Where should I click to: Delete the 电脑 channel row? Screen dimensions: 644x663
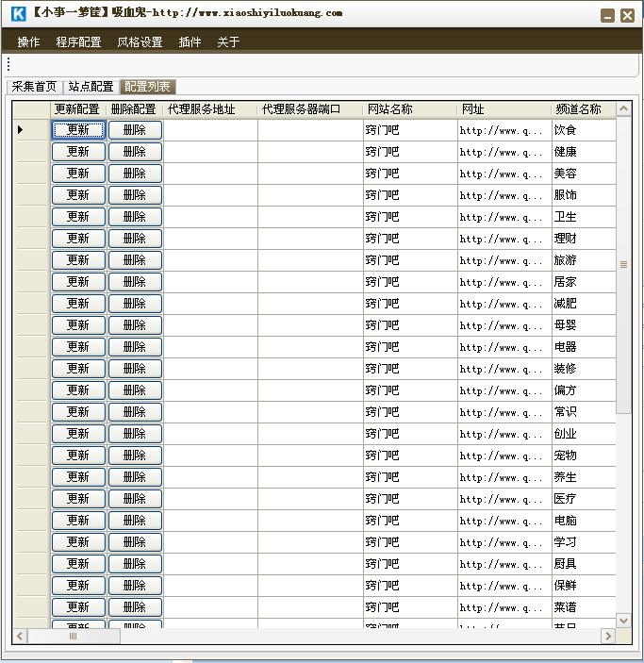(135, 521)
